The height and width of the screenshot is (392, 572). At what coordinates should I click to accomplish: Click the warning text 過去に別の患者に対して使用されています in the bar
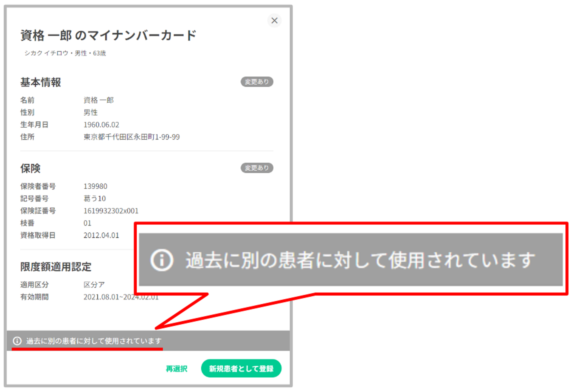coord(94,341)
